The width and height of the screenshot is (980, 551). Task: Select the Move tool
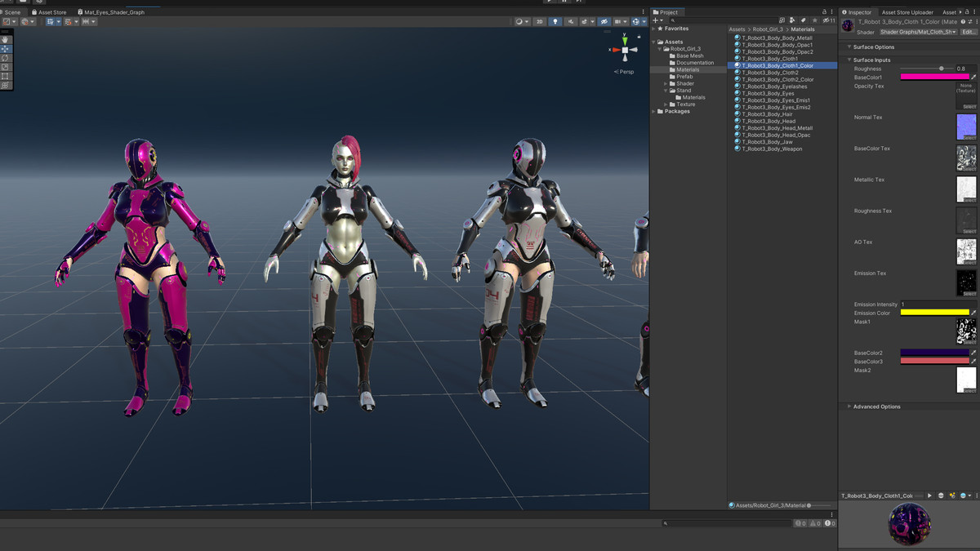click(x=5, y=49)
